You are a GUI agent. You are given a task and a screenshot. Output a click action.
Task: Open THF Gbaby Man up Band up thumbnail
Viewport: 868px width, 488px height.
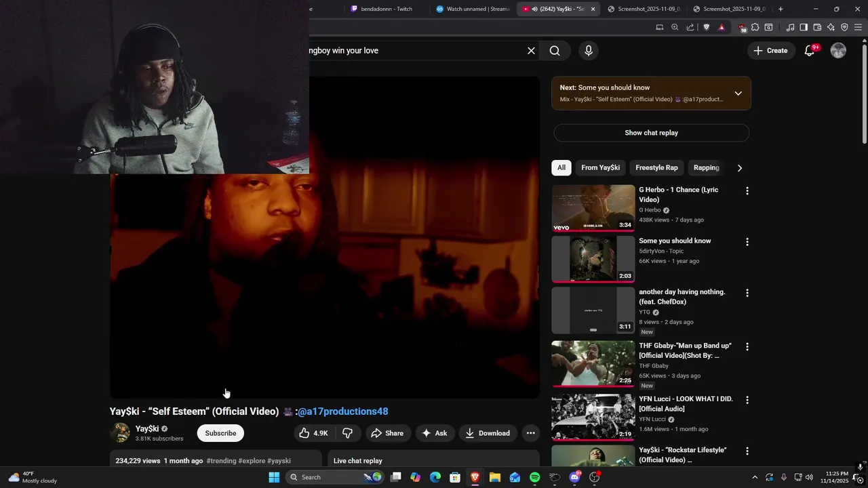[593, 364]
